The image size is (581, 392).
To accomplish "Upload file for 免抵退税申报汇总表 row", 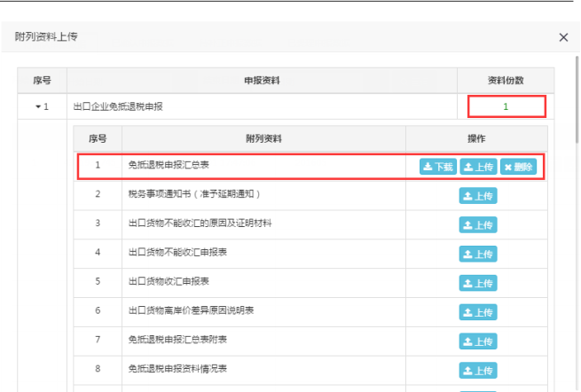I will click(478, 167).
